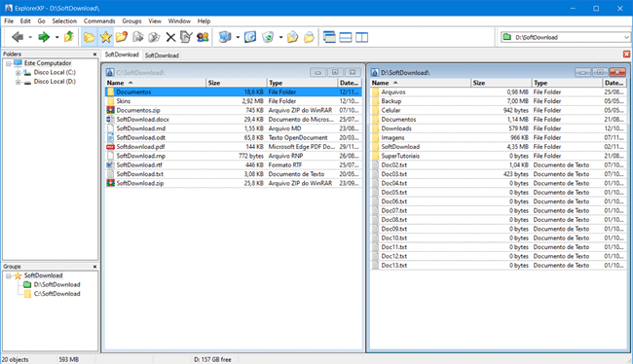The height and width of the screenshot is (364, 633).
Task: Click the Delete X toolbar icon
Action: 170,38
